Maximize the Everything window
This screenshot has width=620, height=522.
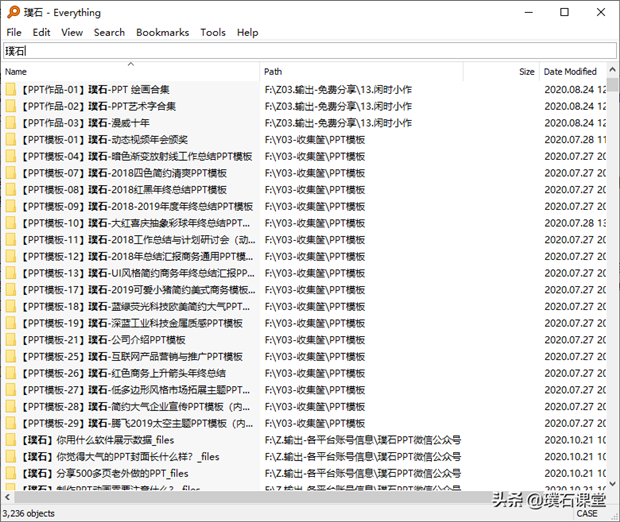point(564,12)
